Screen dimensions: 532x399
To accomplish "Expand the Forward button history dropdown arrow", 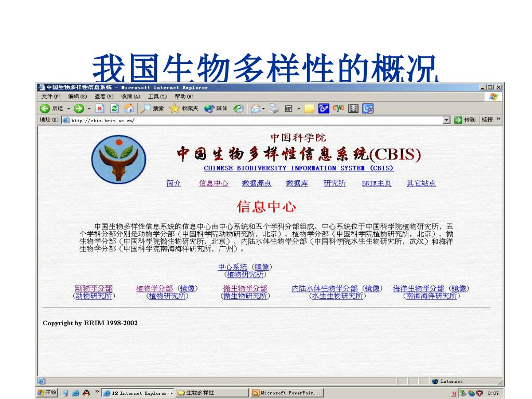I will 89,109.
